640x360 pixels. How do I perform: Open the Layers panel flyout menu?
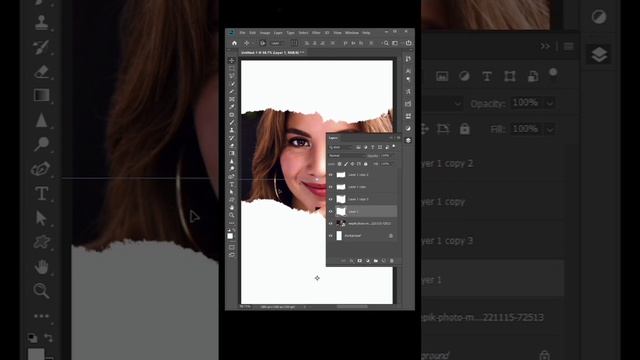pos(399,138)
